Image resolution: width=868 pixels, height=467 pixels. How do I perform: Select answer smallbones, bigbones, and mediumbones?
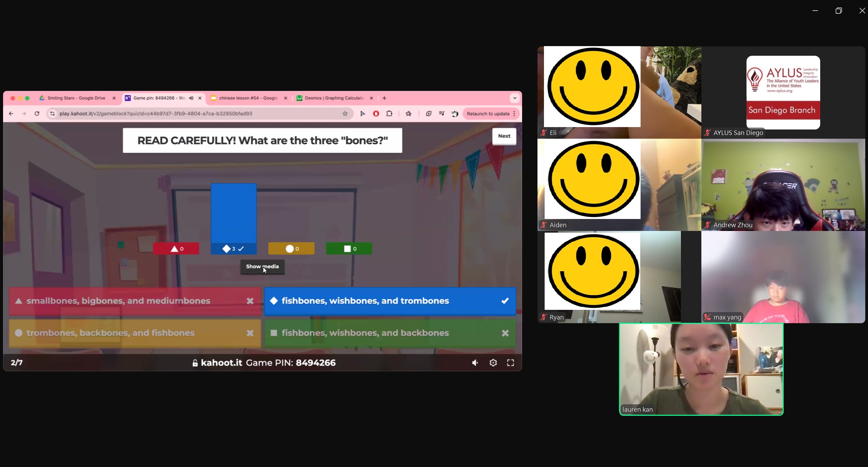(135, 301)
